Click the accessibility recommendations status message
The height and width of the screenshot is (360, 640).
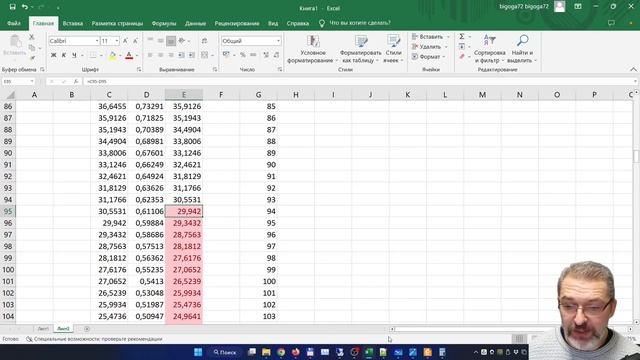(x=94, y=339)
